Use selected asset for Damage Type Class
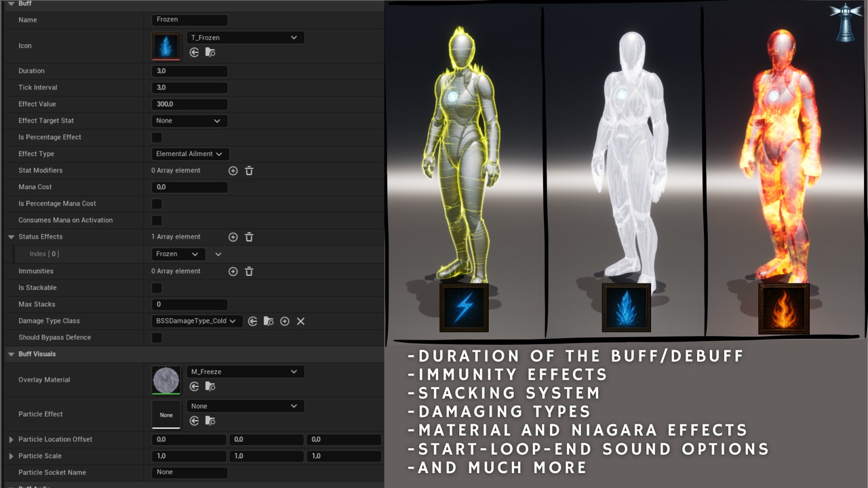This screenshot has width=868, height=488. click(252, 321)
